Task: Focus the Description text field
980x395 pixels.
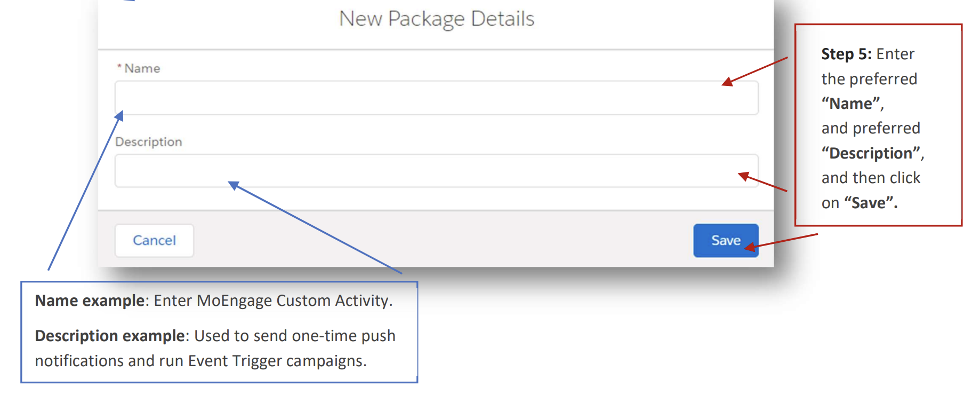Action: tap(436, 171)
